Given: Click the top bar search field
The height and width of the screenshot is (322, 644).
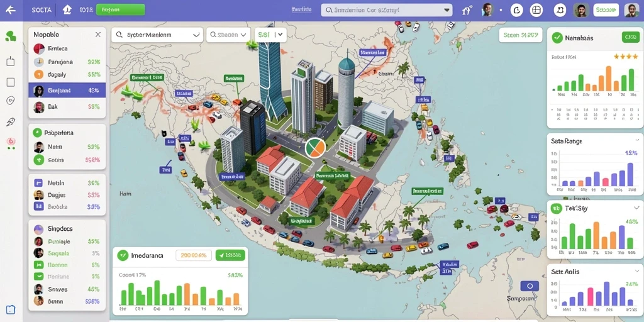Looking at the screenshot, I should [x=387, y=10].
